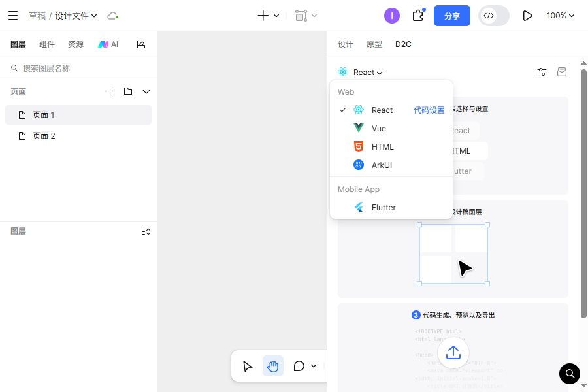This screenshot has height=392, width=588.
Task: Go to the Drafts breadcrumb
Action: point(37,16)
